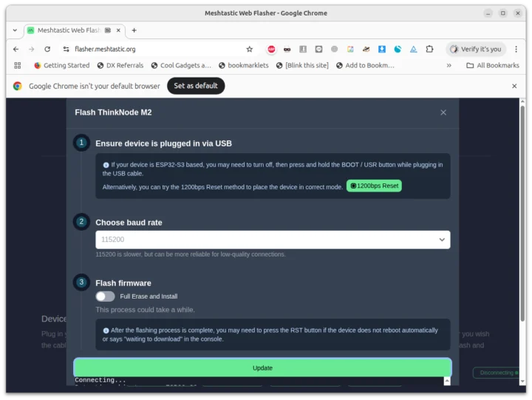Open the Chrome three-dot menu
The image size is (532, 400).
coord(516,50)
